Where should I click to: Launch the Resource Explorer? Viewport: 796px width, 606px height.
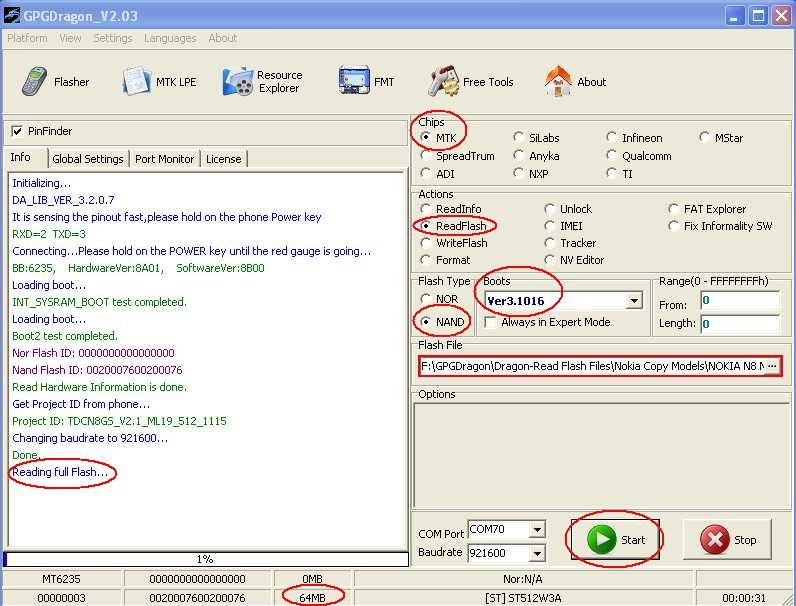coord(262,82)
